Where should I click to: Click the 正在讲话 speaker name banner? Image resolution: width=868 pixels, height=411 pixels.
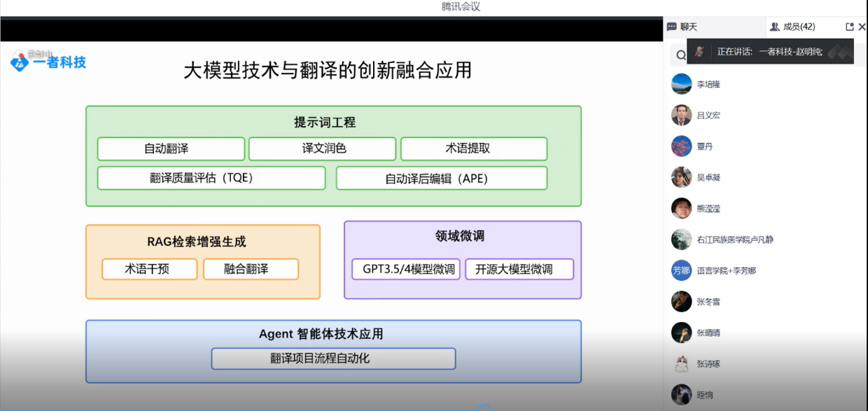[x=770, y=51]
